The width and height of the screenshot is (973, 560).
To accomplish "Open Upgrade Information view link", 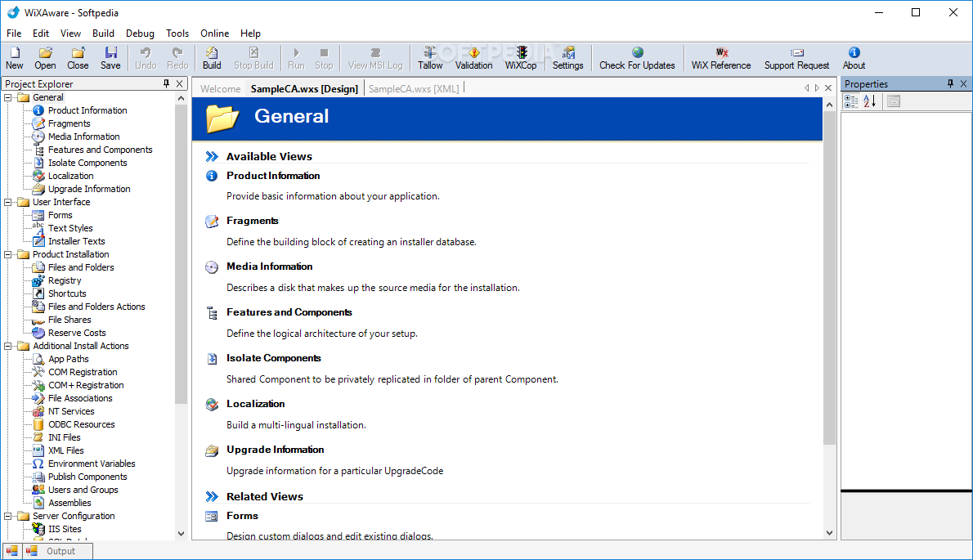I will point(275,450).
